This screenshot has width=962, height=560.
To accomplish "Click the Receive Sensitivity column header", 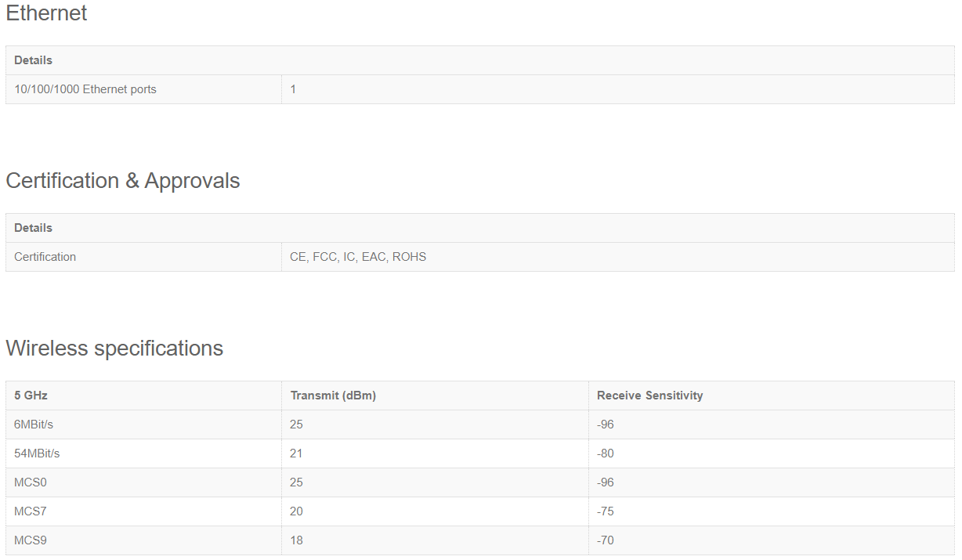I will click(650, 396).
